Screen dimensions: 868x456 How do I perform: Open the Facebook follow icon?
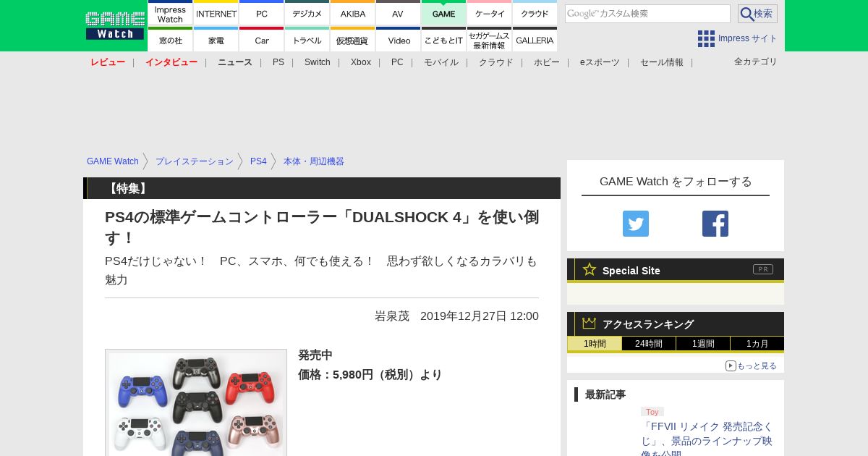pos(715,224)
